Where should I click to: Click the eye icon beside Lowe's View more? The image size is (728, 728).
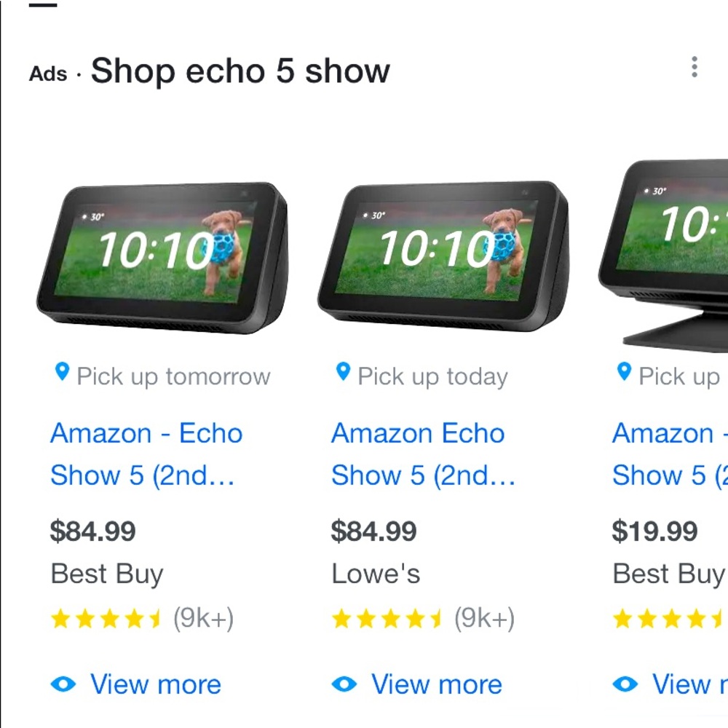pos(345,684)
